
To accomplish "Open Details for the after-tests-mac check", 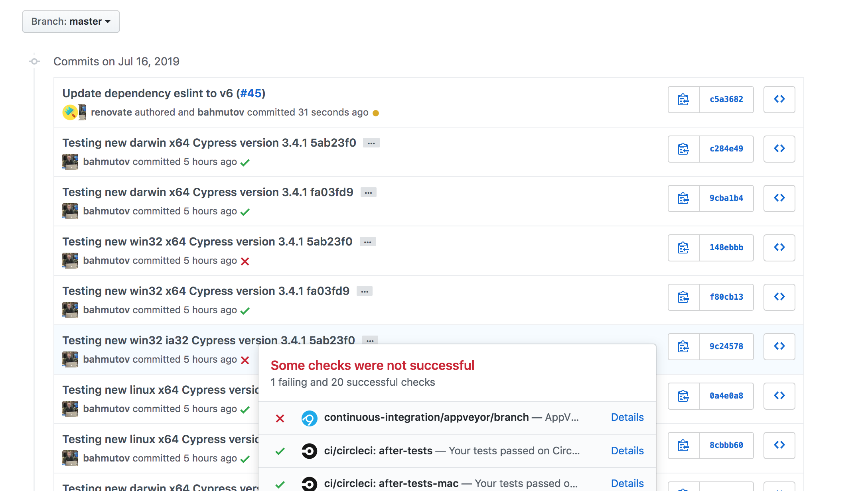I will [627, 483].
